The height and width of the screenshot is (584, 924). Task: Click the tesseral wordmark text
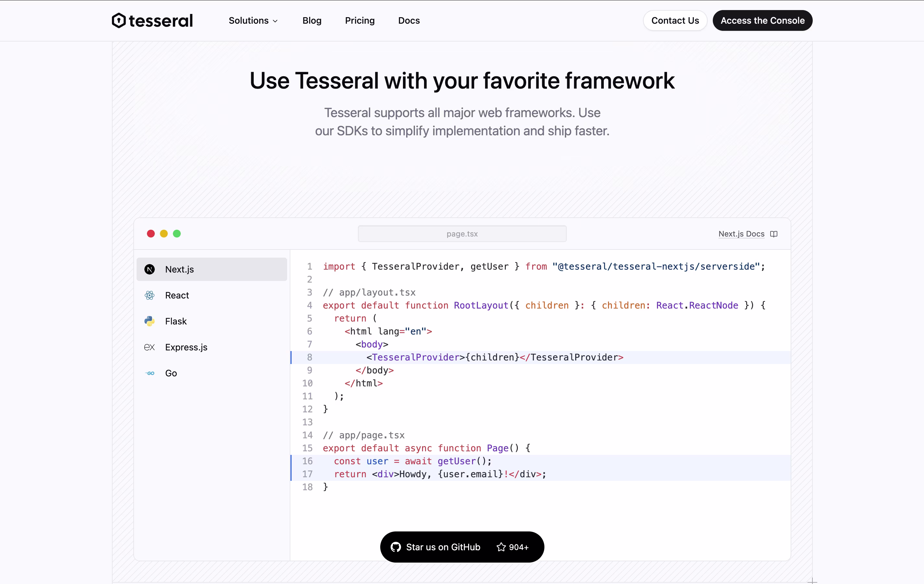point(161,21)
